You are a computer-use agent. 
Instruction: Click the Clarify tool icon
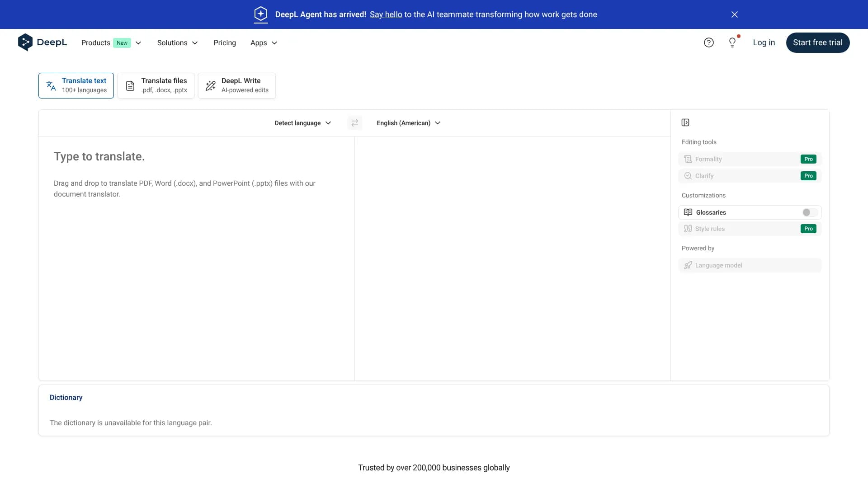click(688, 176)
